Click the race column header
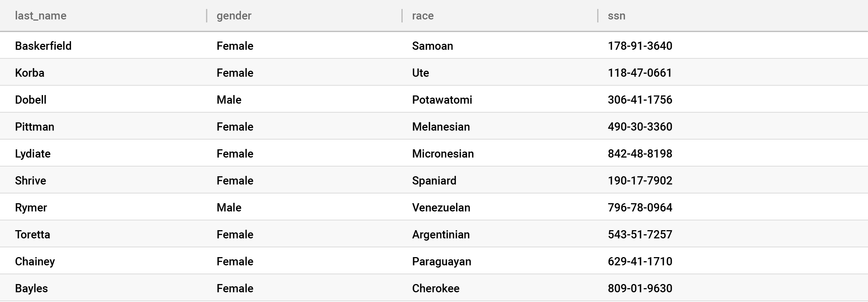 [423, 16]
